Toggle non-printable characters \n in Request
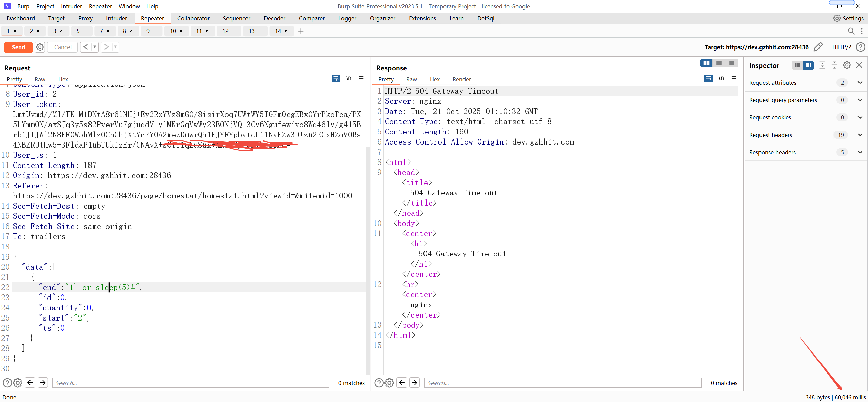Screen dimensions: 868x402 pos(349,79)
